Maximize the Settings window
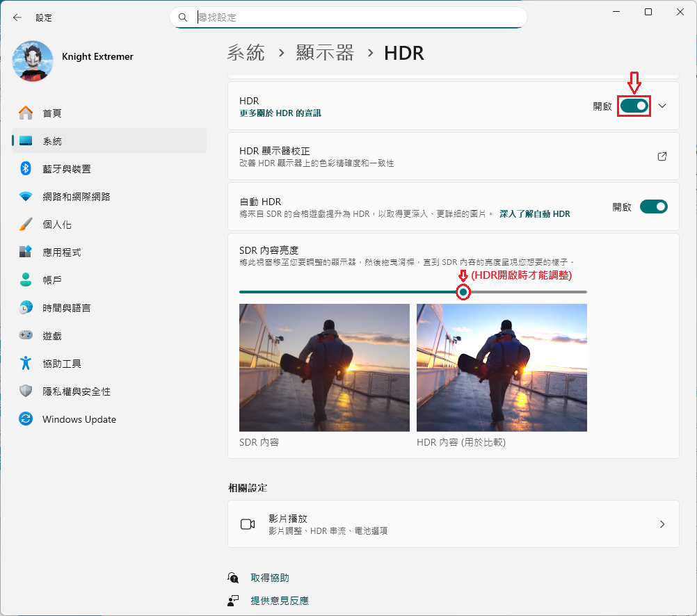The image size is (697, 616). pos(648,12)
